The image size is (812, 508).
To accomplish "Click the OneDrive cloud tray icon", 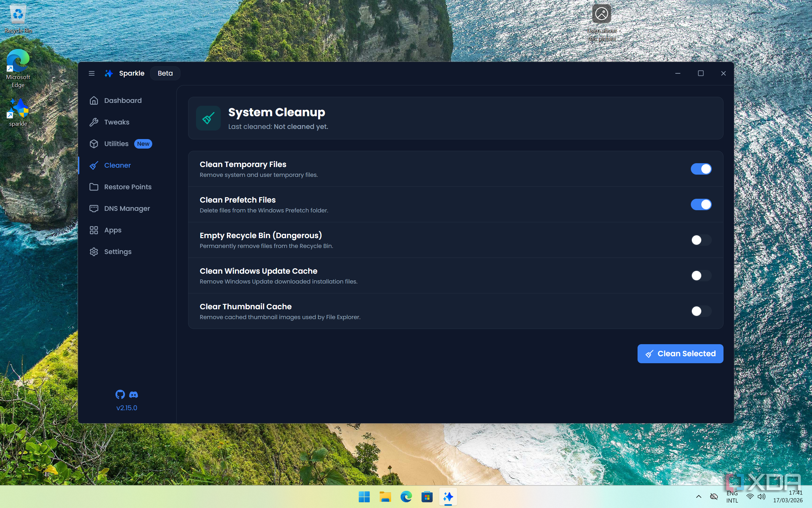I will click(714, 497).
